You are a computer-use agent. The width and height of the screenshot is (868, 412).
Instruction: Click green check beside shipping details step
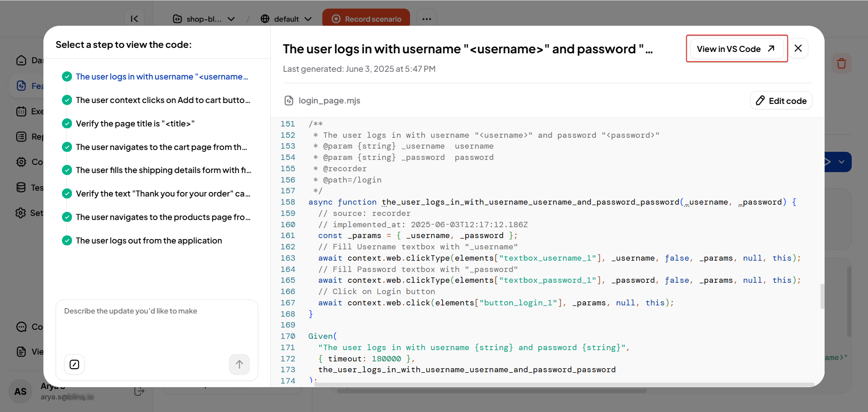[x=67, y=170]
